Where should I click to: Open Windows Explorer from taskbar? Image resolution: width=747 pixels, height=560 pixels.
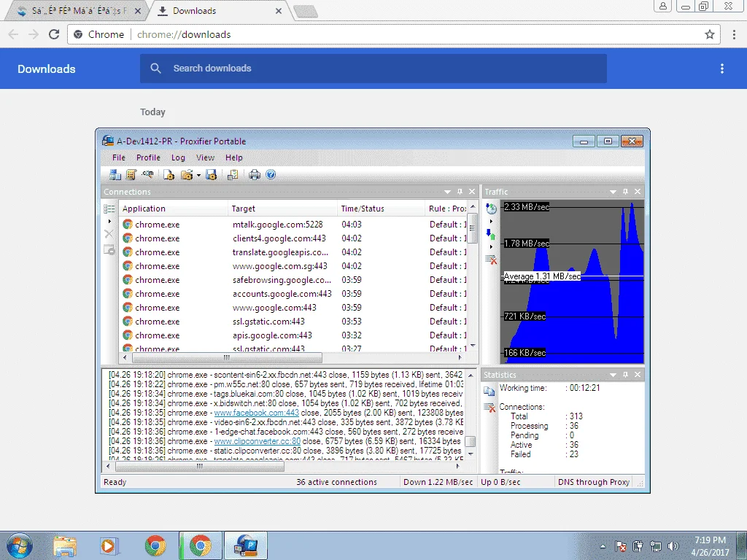65,546
